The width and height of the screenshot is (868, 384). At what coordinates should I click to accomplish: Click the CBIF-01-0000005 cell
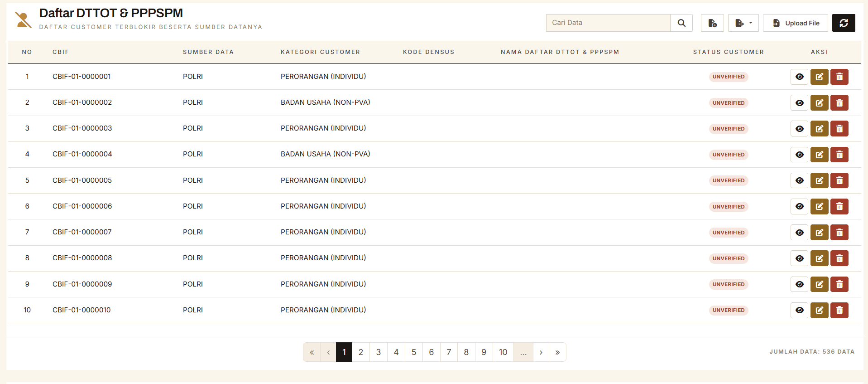click(82, 180)
